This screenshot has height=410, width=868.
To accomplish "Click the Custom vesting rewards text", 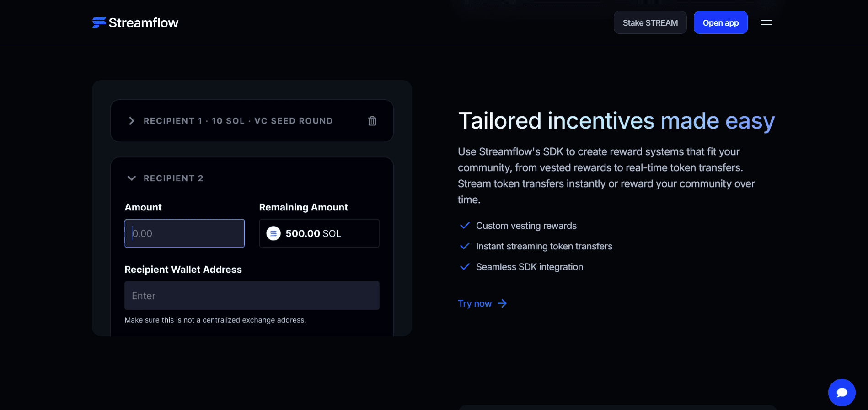I will click(526, 226).
